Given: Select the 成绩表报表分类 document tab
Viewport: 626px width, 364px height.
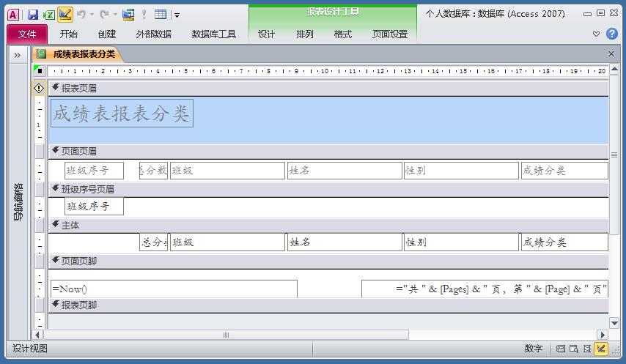Looking at the screenshot, I should 78,54.
